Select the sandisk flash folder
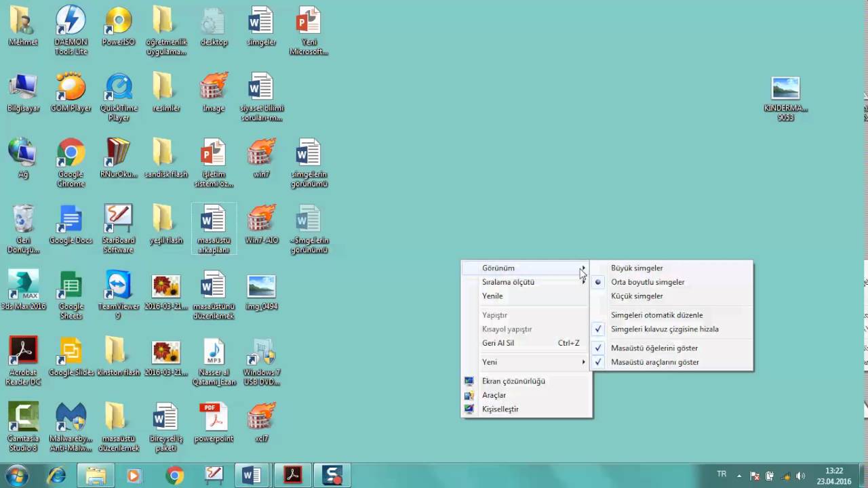 (x=166, y=158)
